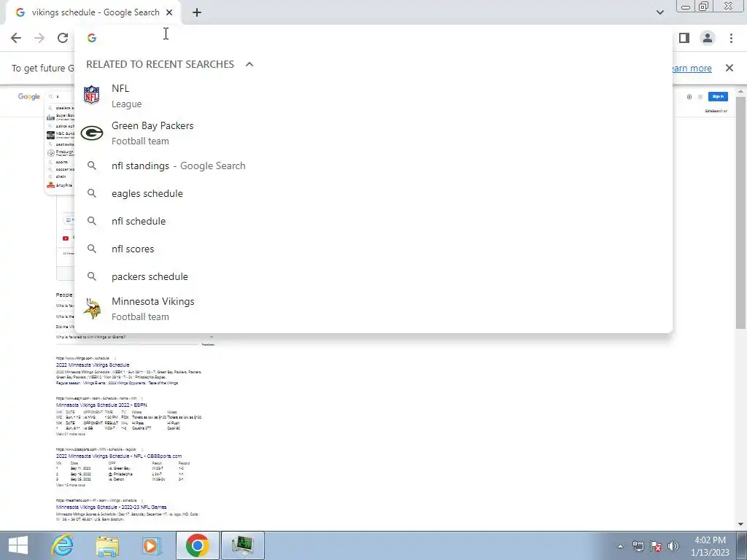
Task: Select the nfl schedule suggestion
Action: tap(373, 221)
